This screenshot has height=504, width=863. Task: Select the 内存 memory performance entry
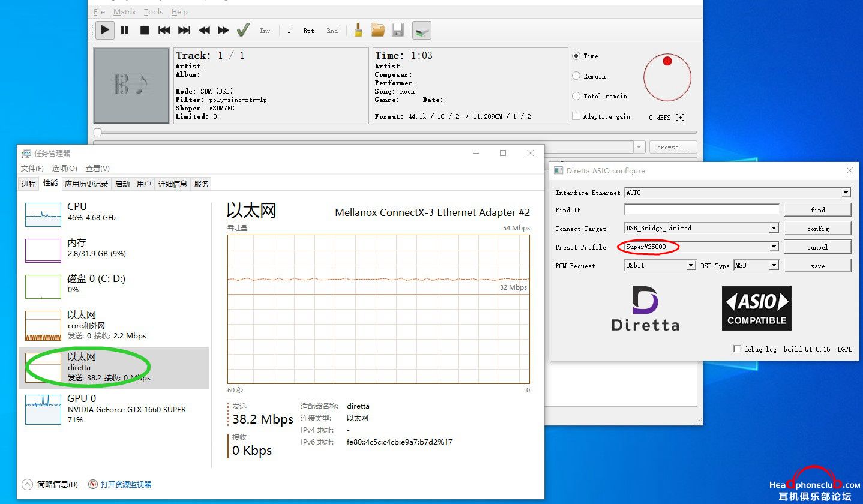click(114, 250)
